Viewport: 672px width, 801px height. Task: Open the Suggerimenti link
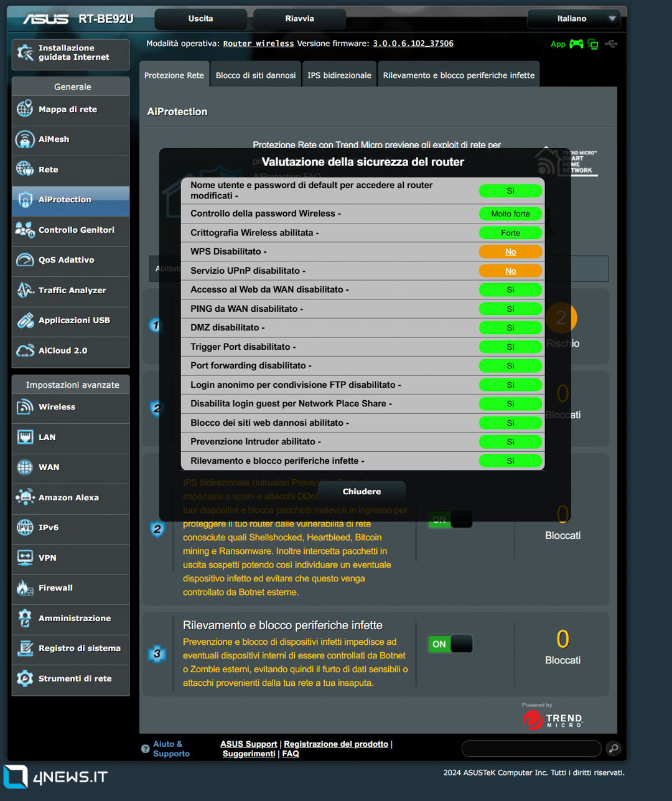249,754
